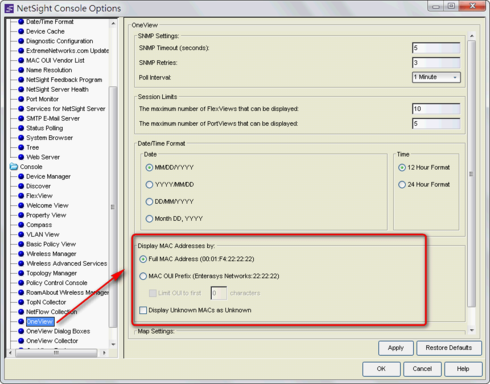Image resolution: width=490 pixels, height=384 pixels.
Task: Click the bullet icon next to OneView Collector
Action: click(x=21, y=341)
